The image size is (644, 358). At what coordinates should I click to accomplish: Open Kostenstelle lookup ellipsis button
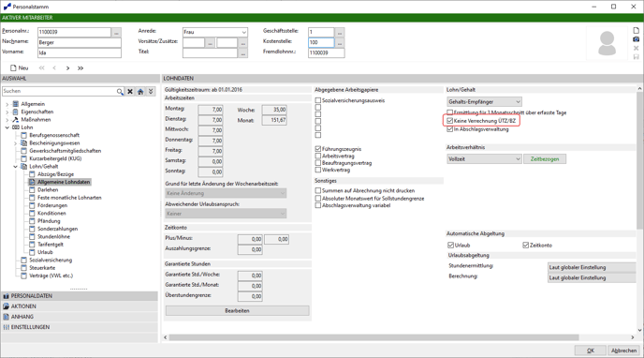(x=340, y=42)
